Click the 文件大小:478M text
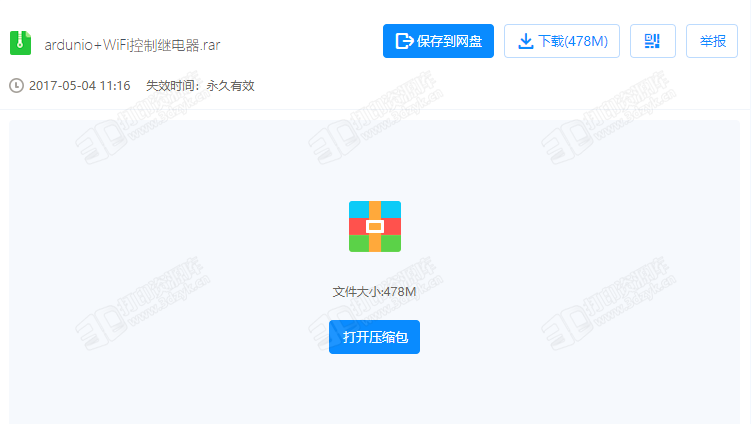Screen dimensions: 751x424 click(374, 292)
